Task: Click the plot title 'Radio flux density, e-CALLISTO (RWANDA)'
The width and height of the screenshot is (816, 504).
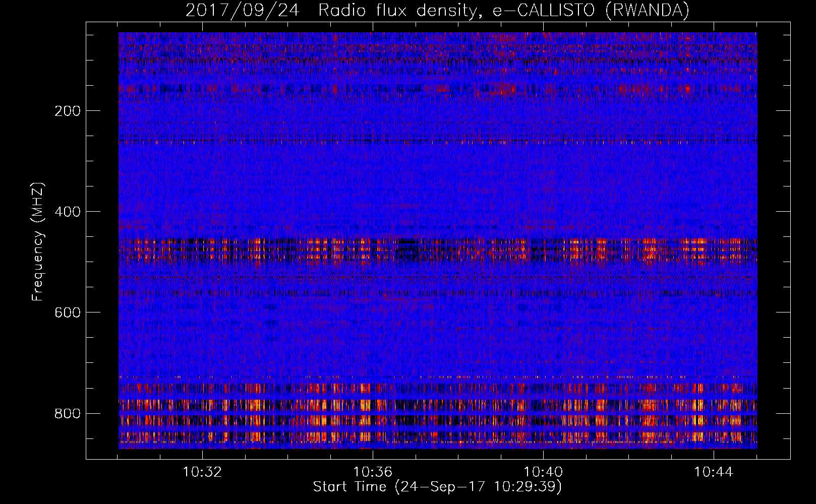Action: 504,10
